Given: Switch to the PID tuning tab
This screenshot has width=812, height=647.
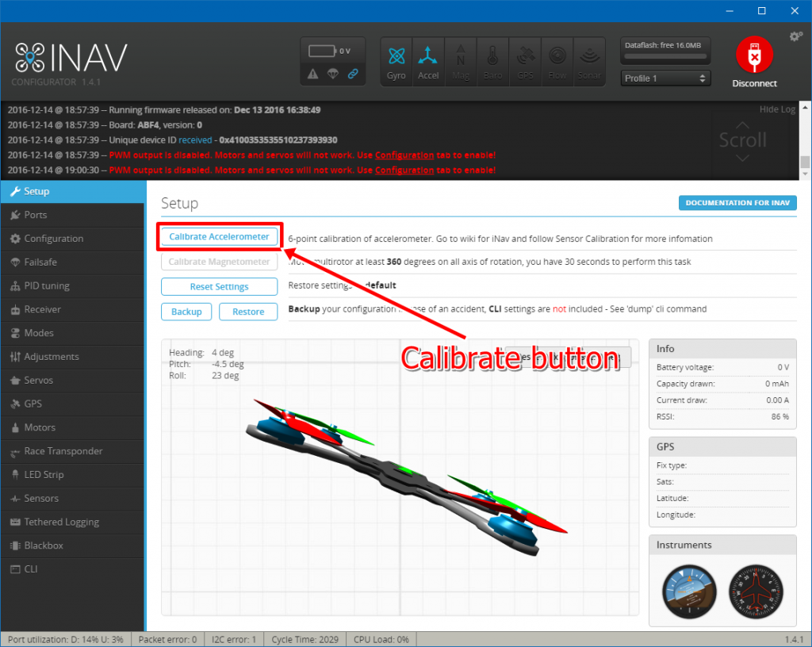Looking at the screenshot, I should tap(46, 285).
